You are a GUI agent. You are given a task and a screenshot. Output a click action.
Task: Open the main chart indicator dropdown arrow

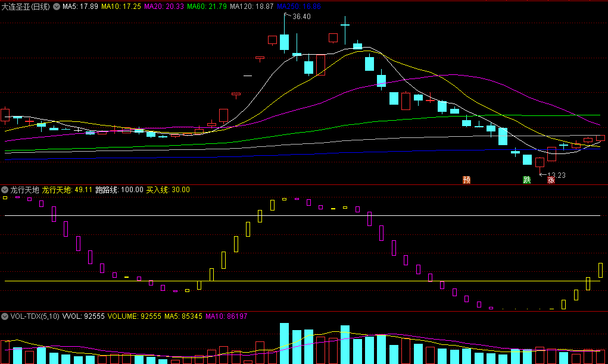[x=57, y=7]
